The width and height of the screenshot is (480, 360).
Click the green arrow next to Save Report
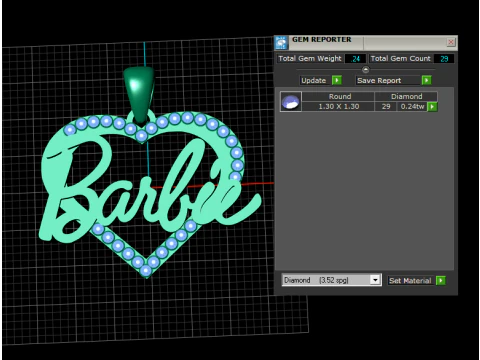(426, 80)
